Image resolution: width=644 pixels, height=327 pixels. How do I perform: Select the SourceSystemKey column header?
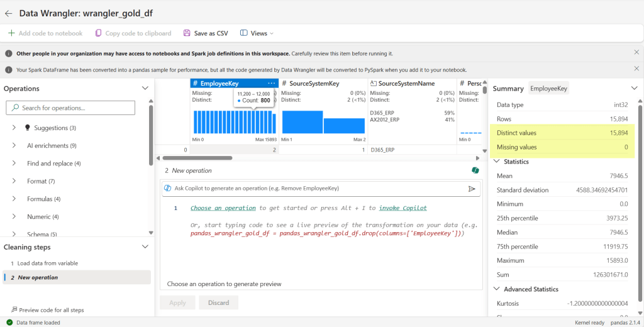tap(323, 84)
